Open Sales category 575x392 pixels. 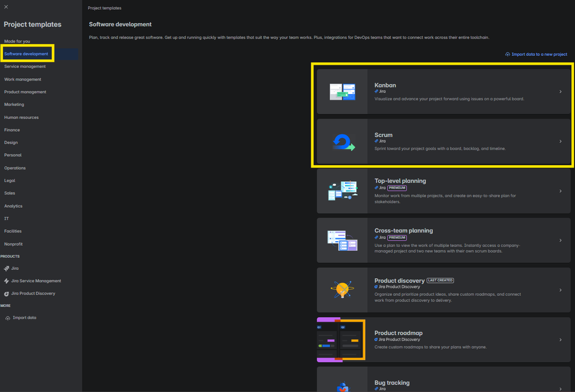(x=10, y=193)
